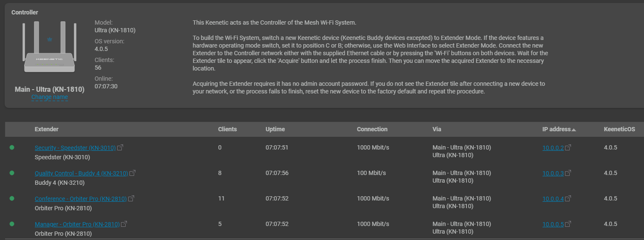The height and width of the screenshot is (240, 644).
Task: Select OS version value 4.0.5 in Controller
Action: click(x=101, y=49)
